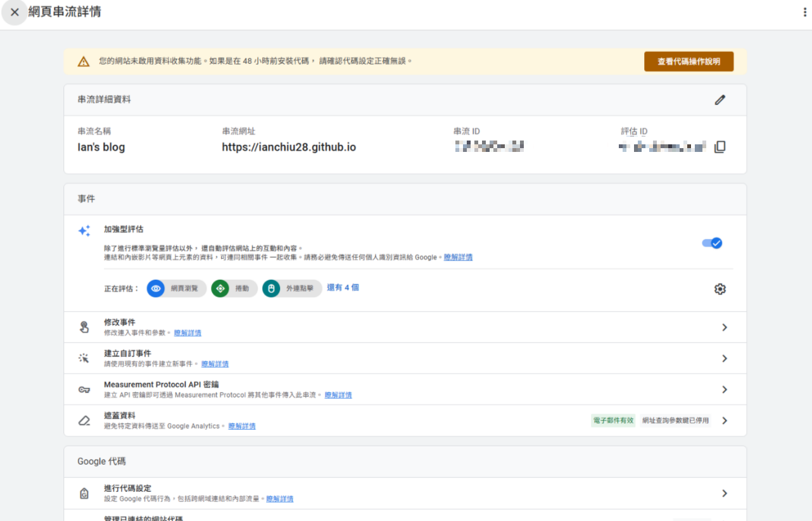Open 瞭解詳情 link in 建立自訂事件 row
This screenshot has width=812, height=521.
tap(215, 364)
